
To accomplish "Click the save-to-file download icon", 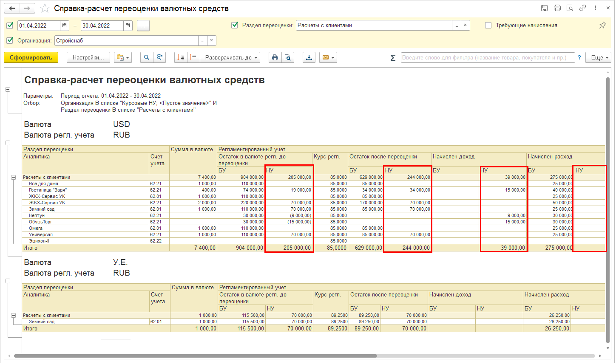I will 309,58.
